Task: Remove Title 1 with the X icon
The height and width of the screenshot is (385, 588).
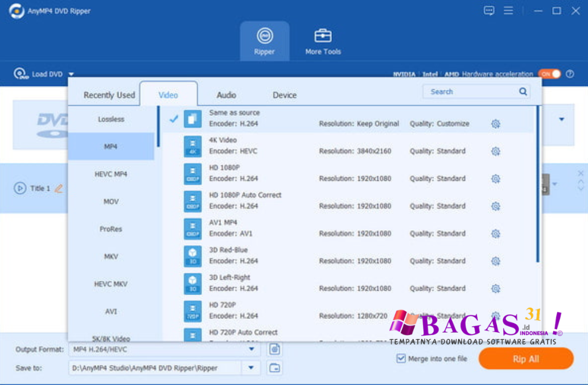Action: point(581,173)
